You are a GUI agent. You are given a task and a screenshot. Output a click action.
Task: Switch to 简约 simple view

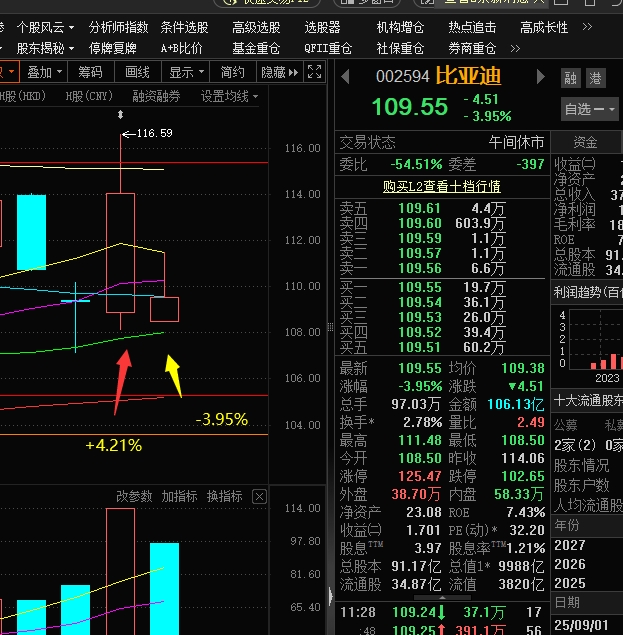[x=233, y=72]
